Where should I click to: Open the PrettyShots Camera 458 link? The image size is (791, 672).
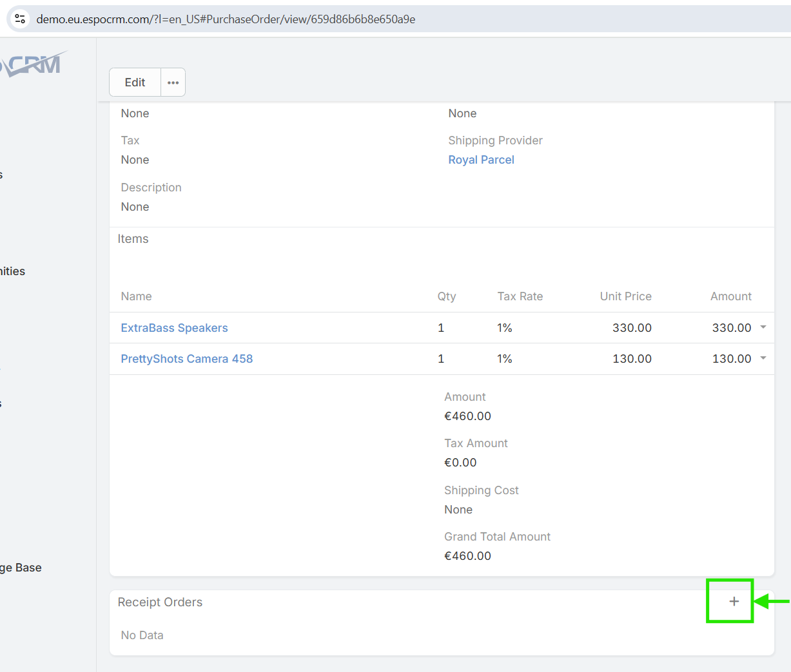[186, 359]
